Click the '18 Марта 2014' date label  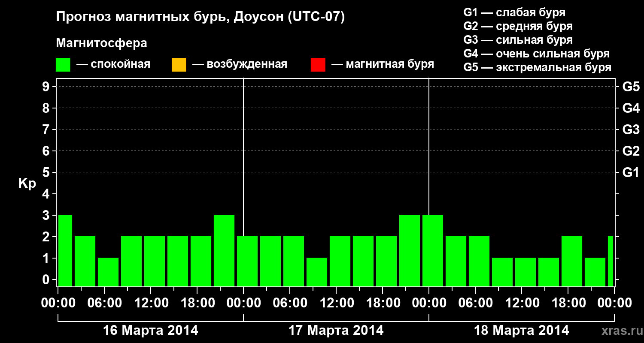coord(522,331)
